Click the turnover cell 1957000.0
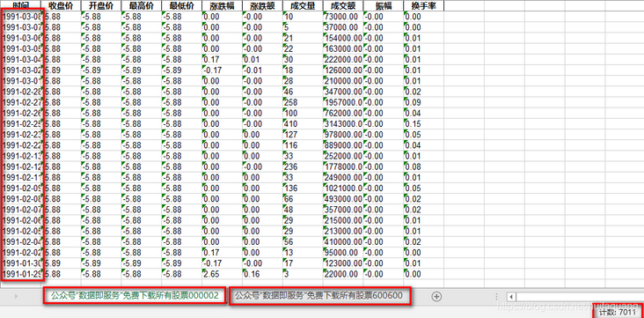The image size is (644, 318). [342, 102]
